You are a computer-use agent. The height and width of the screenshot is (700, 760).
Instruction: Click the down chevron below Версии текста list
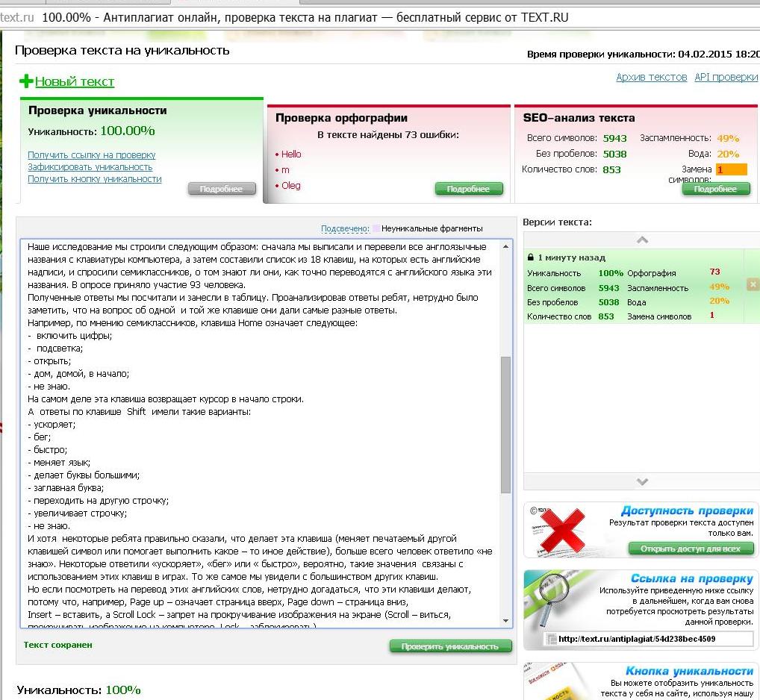pyautogui.click(x=642, y=481)
